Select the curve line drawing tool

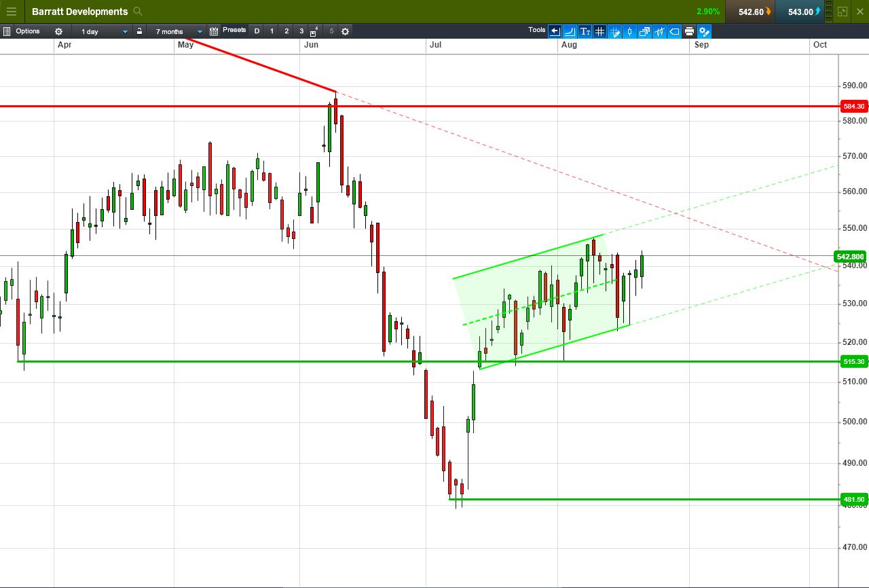tap(570, 31)
